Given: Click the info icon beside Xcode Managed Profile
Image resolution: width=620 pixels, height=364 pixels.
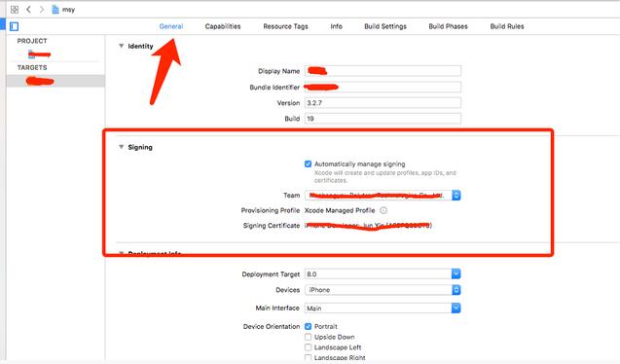Looking at the screenshot, I should point(383,210).
